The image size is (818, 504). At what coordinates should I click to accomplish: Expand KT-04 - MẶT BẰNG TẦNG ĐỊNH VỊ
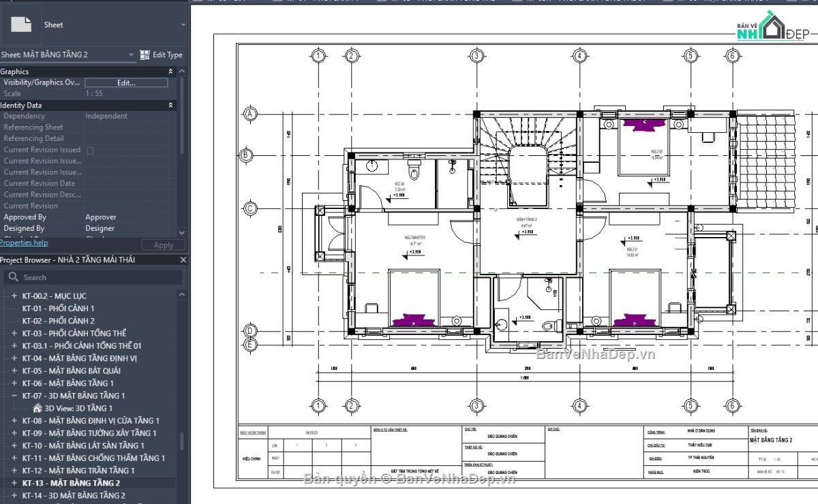[14, 358]
